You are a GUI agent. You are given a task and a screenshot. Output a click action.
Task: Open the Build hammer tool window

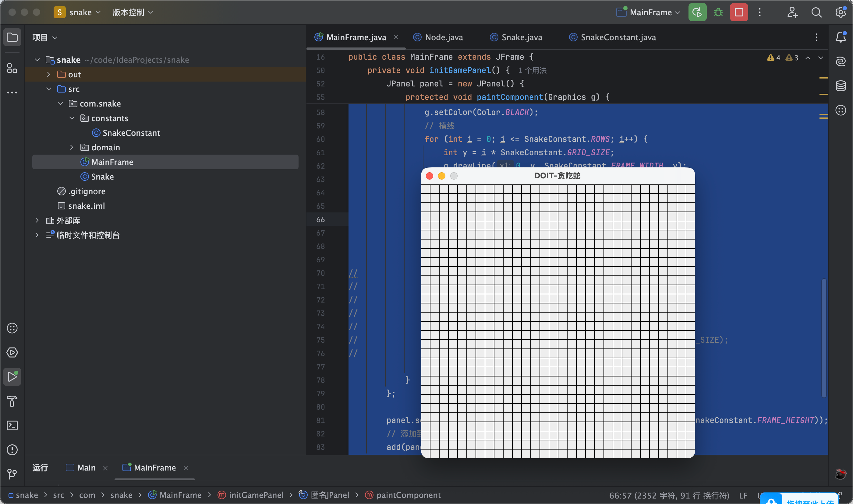12,401
